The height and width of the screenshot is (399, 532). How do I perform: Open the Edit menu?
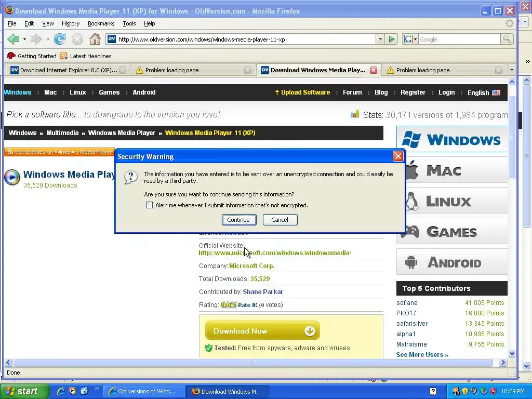point(29,23)
